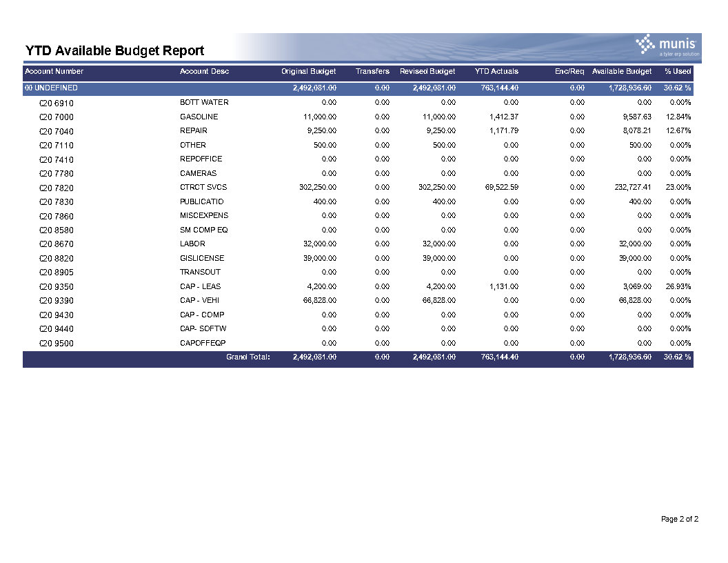Click the YTD Actuals column header

(496, 71)
